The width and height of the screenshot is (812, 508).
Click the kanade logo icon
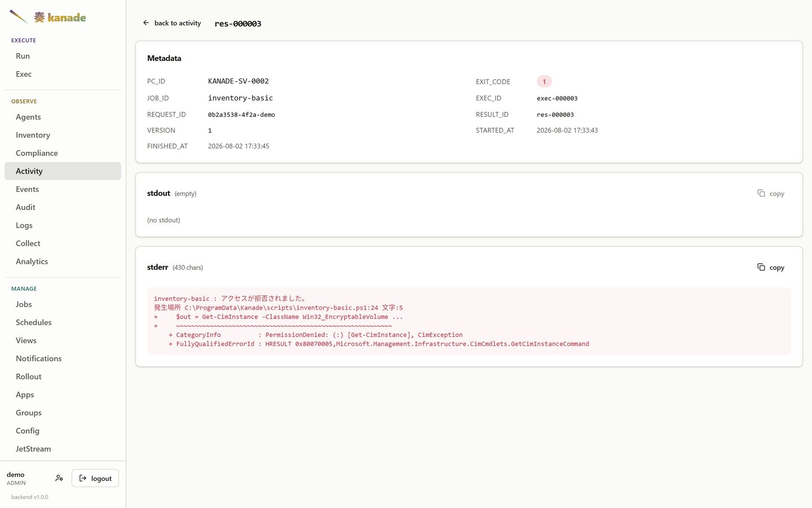pyautogui.click(x=19, y=17)
